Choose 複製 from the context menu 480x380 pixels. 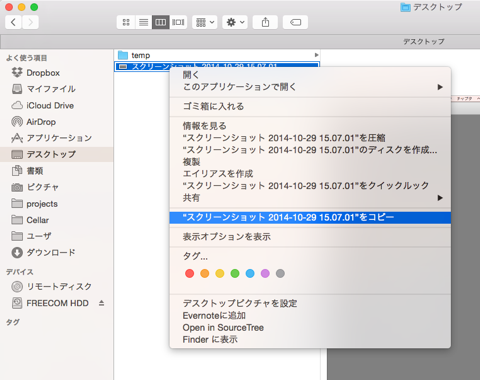(310, 162)
